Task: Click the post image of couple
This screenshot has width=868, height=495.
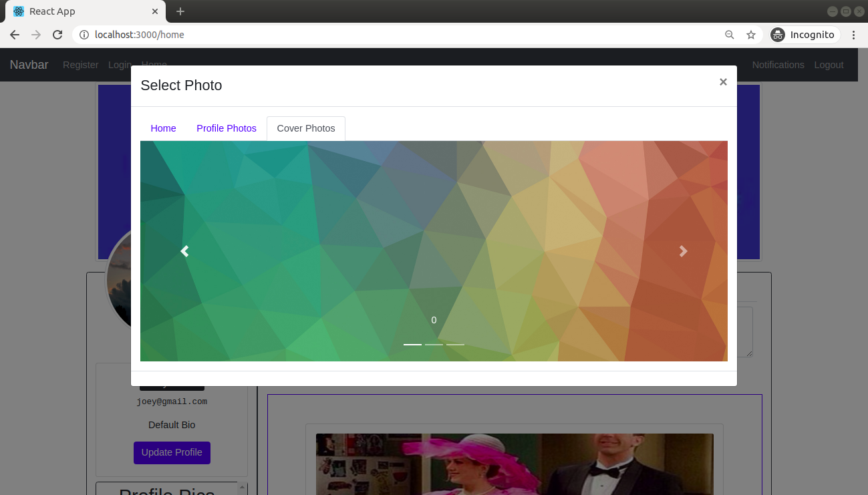Action: (515, 464)
